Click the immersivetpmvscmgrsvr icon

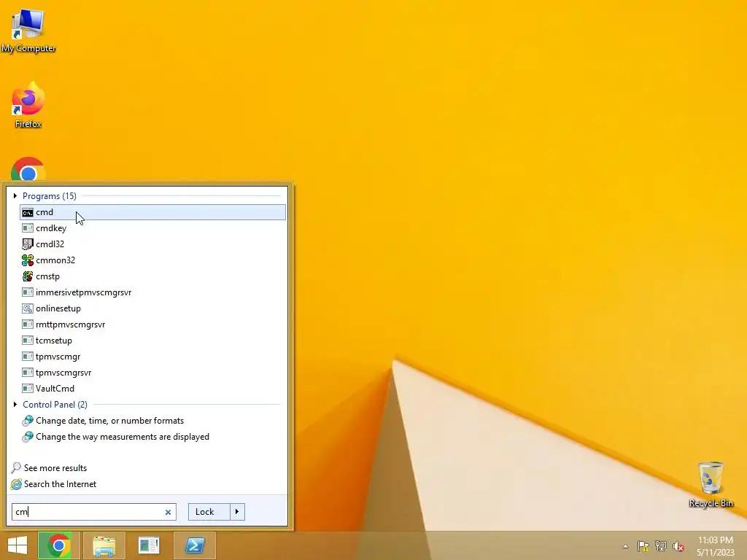click(28, 292)
